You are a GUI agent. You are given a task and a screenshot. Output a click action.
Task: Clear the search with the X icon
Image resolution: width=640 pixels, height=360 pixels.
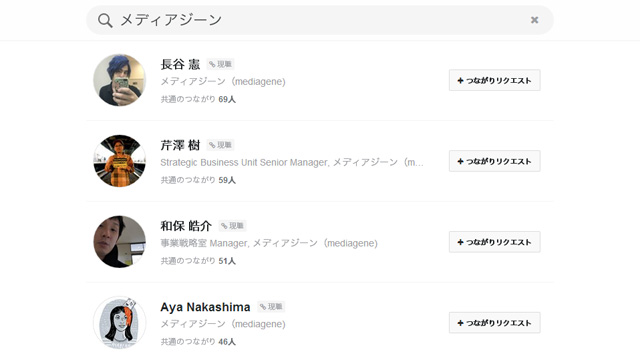coord(534,20)
